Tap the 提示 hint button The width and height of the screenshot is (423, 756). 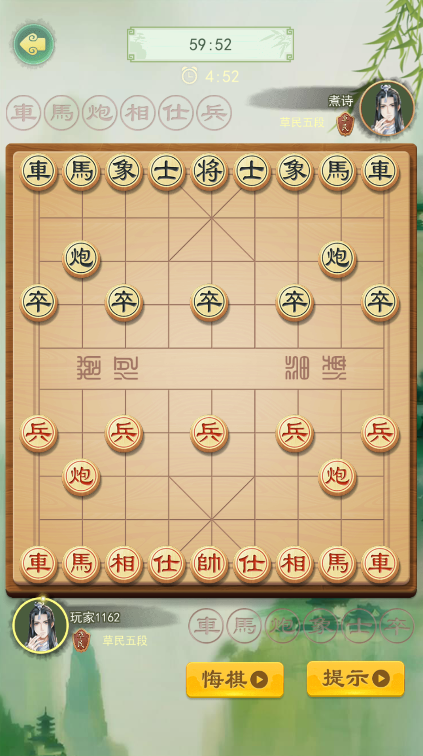coord(355,678)
